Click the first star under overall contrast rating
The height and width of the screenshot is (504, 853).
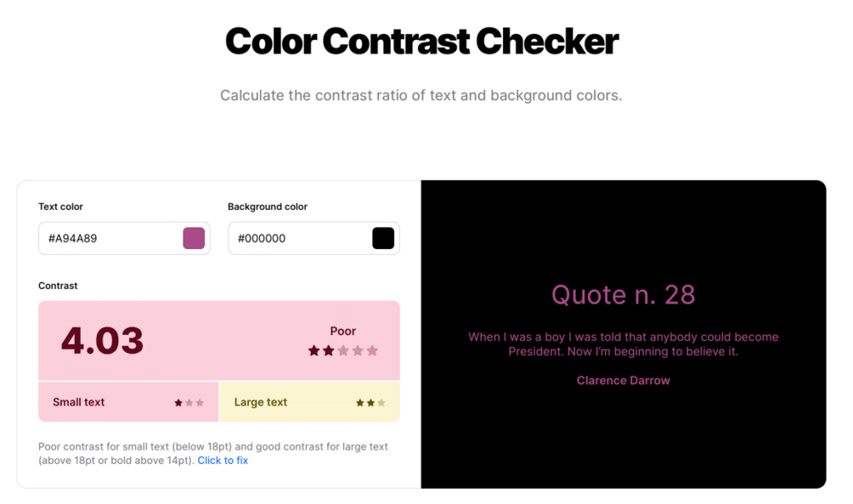[x=313, y=350]
